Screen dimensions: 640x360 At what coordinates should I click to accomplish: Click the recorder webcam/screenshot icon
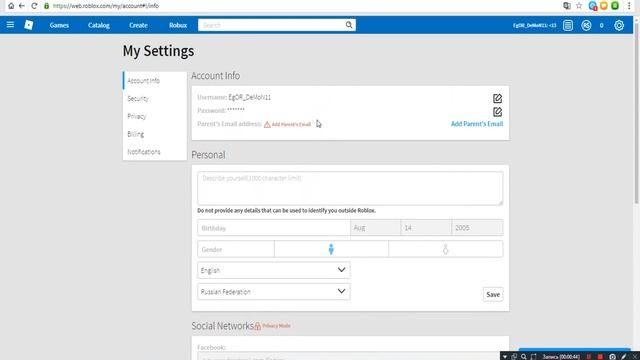612,356
